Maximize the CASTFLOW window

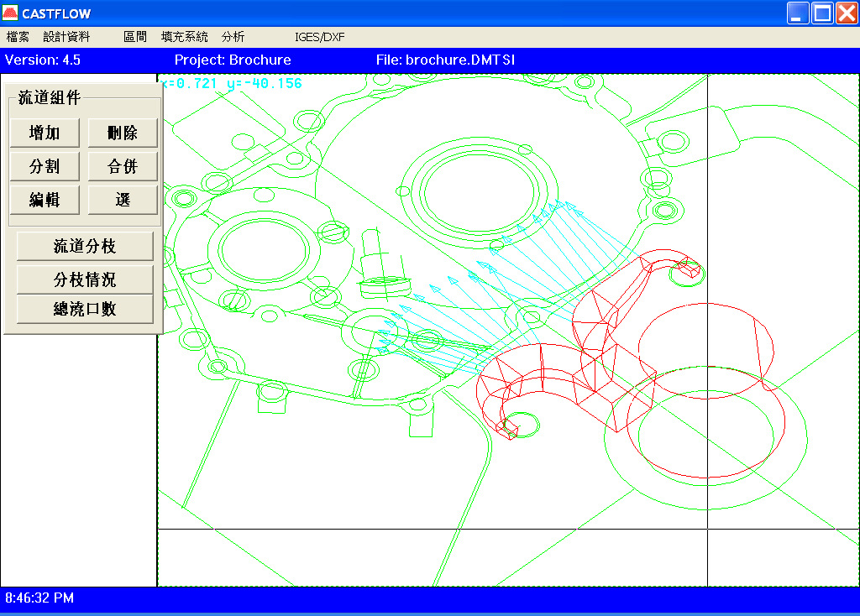(822, 13)
